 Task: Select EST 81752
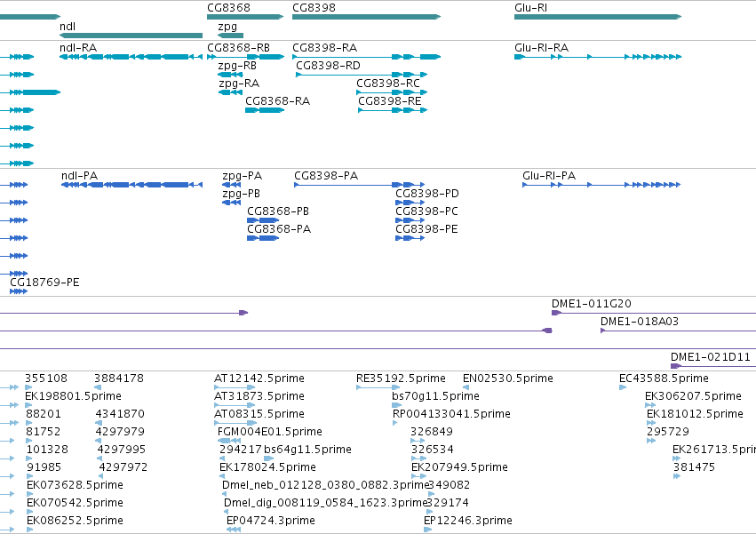[x=28, y=441]
